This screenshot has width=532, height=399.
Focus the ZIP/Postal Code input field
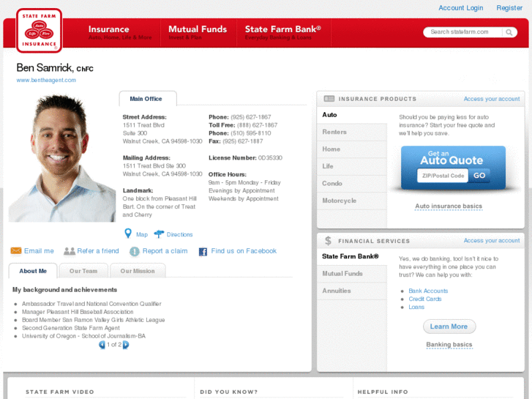coord(443,176)
